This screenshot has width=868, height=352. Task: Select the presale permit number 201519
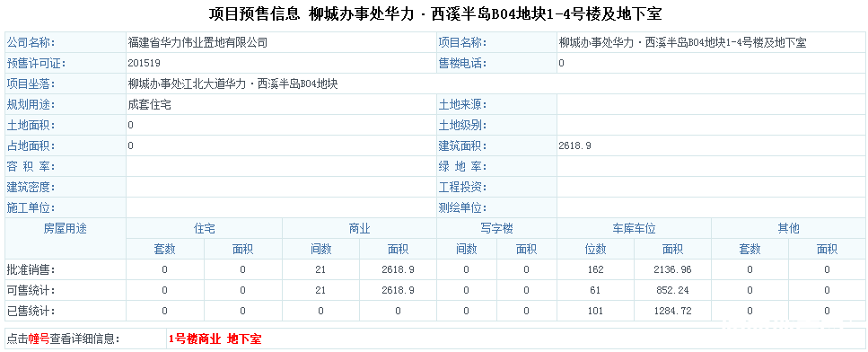pyautogui.click(x=144, y=63)
